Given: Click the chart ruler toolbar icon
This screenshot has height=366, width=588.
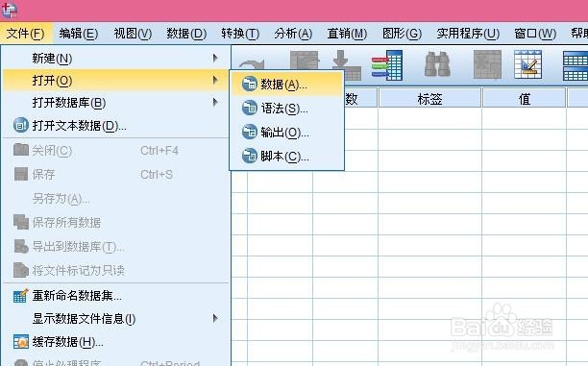Looking at the screenshot, I should [x=528, y=64].
